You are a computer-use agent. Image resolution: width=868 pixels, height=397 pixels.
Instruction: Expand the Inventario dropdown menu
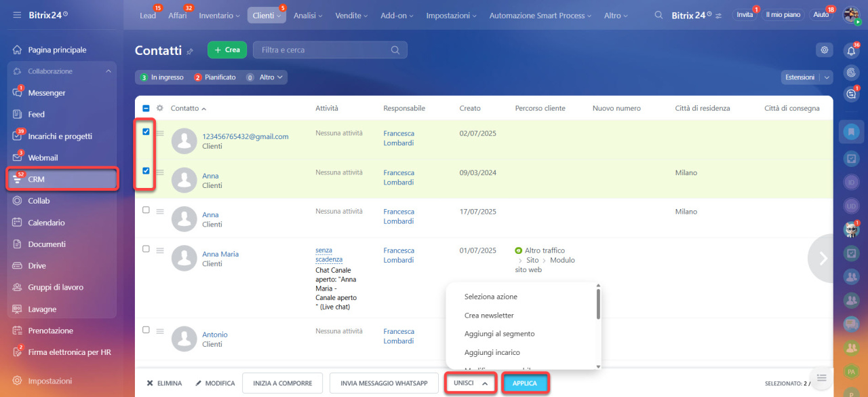point(220,15)
